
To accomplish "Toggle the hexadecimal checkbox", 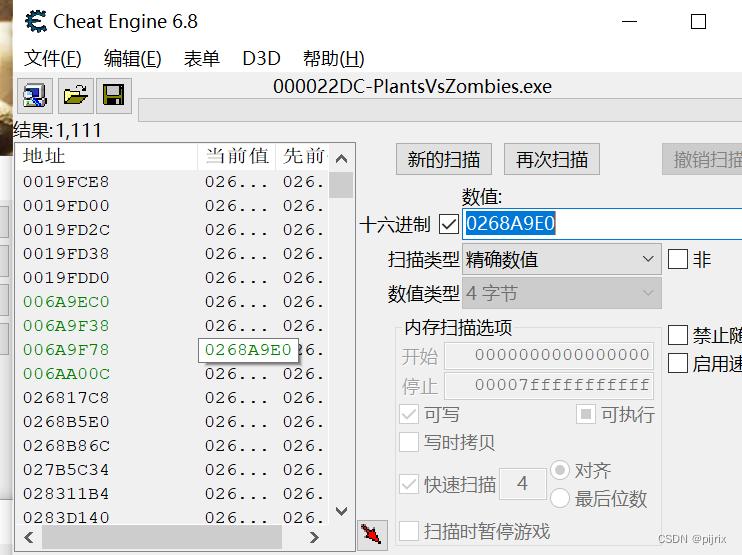I will click(x=449, y=224).
